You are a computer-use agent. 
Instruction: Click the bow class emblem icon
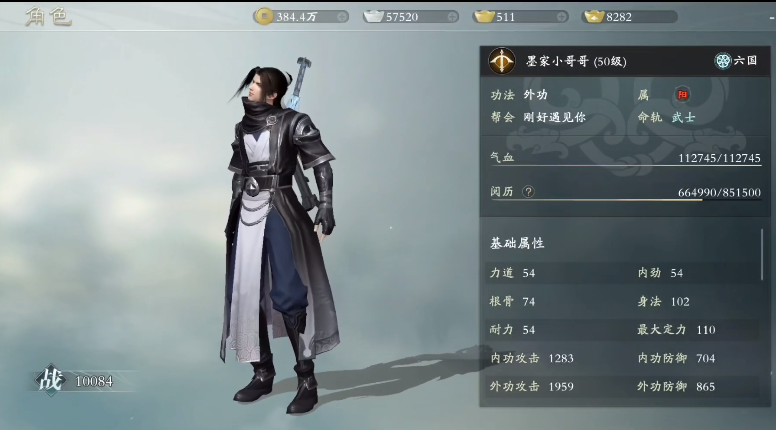[502, 61]
